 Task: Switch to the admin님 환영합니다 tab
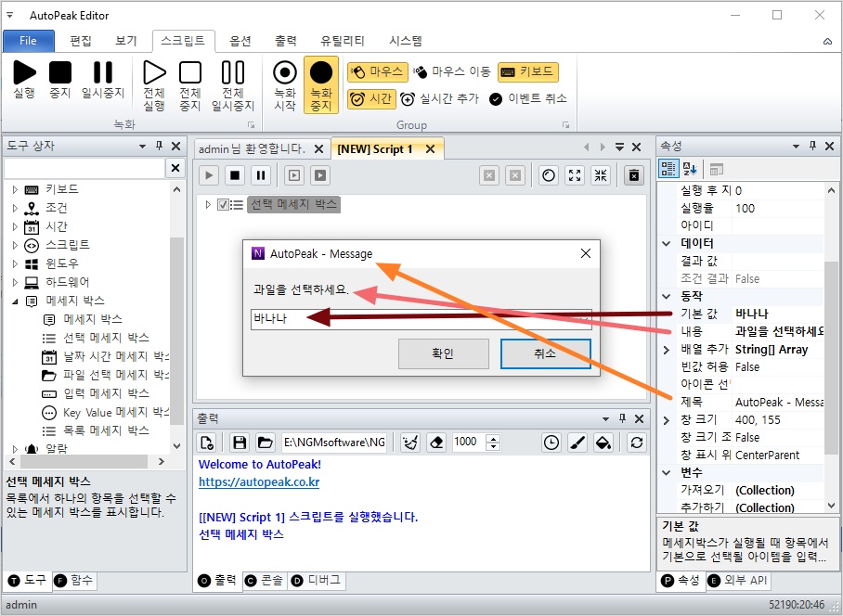252,148
